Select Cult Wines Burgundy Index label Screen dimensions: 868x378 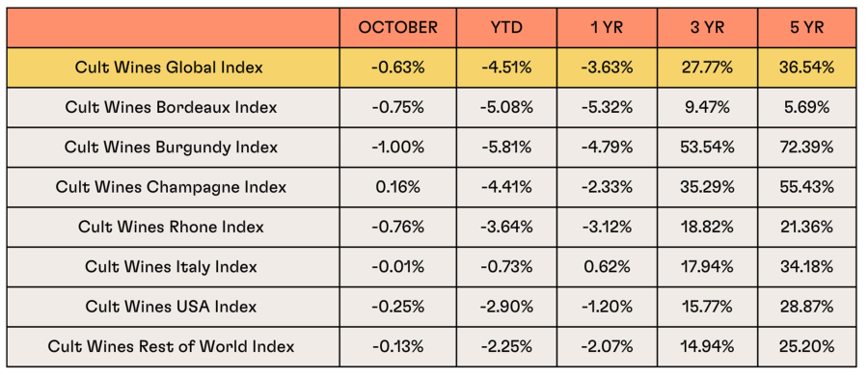(x=171, y=148)
